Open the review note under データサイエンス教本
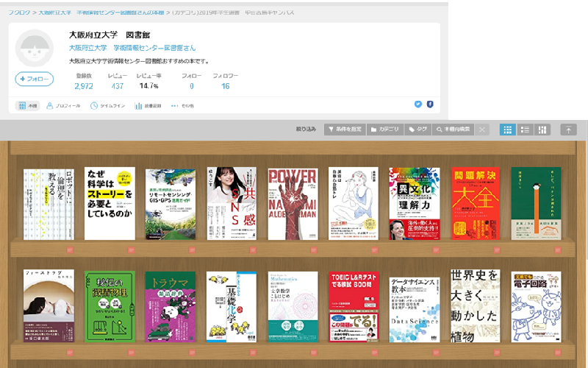The height and width of the screenshot is (368, 588). [x=436, y=353]
